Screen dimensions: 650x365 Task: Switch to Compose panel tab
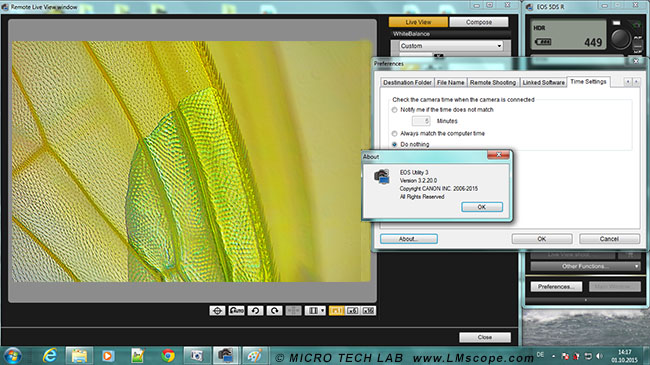pos(479,22)
